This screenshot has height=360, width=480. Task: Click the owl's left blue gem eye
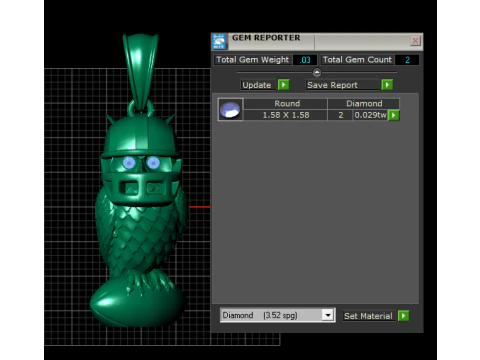point(129,163)
